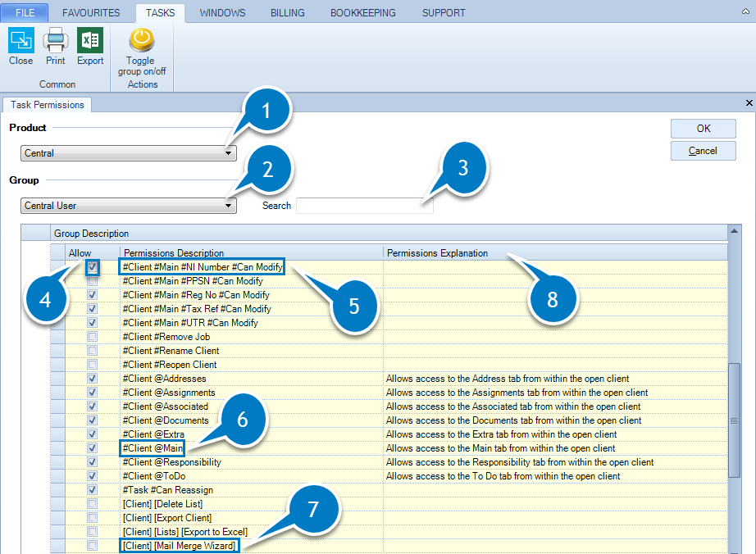Viewport: 756px width, 554px height.
Task: Uncheck Allow for #Client @Responsibility
Action: click(92, 462)
